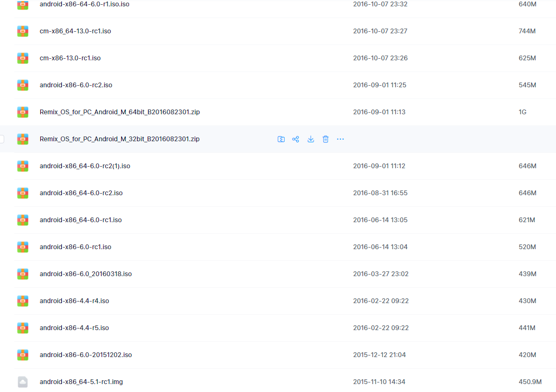Click date 2015-11-10 14:34
Viewport: 556px width, 392px height.
coord(379,382)
